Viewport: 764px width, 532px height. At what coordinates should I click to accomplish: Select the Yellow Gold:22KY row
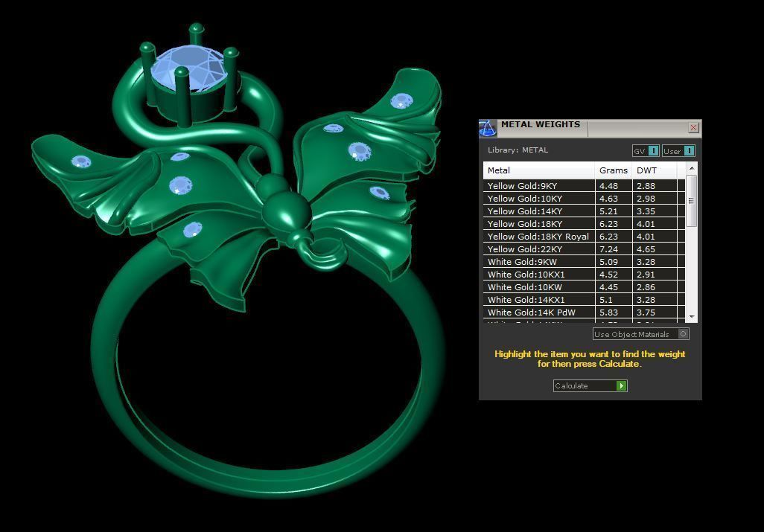(584, 249)
